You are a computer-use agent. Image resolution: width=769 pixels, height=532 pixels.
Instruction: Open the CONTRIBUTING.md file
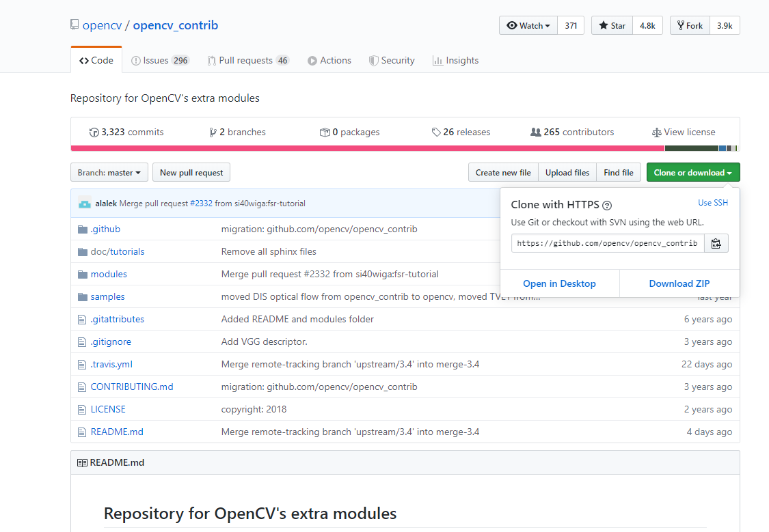click(x=132, y=387)
